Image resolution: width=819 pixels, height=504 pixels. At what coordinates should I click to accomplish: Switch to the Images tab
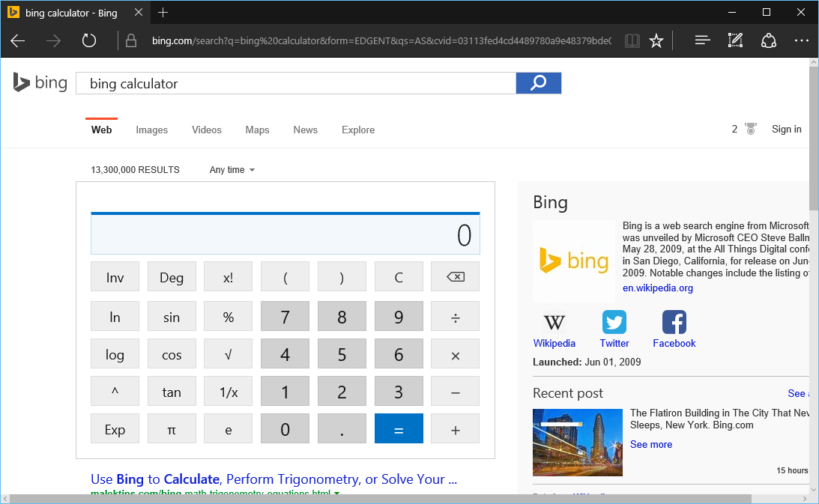point(151,130)
